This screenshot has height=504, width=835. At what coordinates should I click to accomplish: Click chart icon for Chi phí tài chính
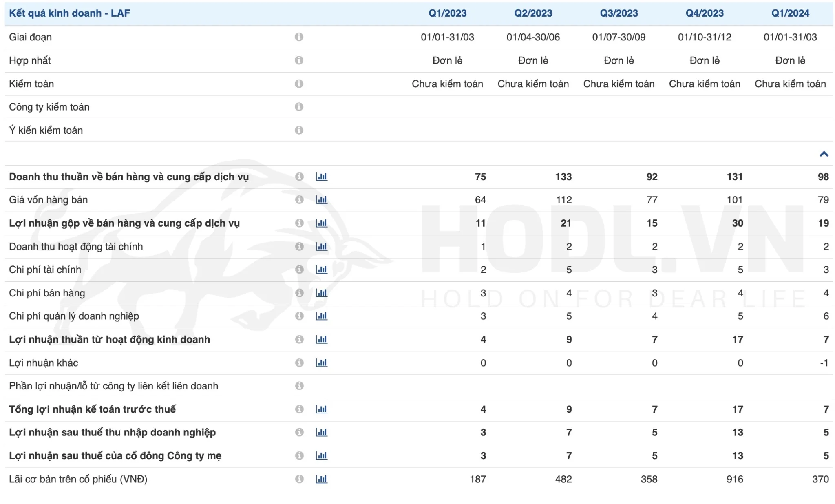321,270
